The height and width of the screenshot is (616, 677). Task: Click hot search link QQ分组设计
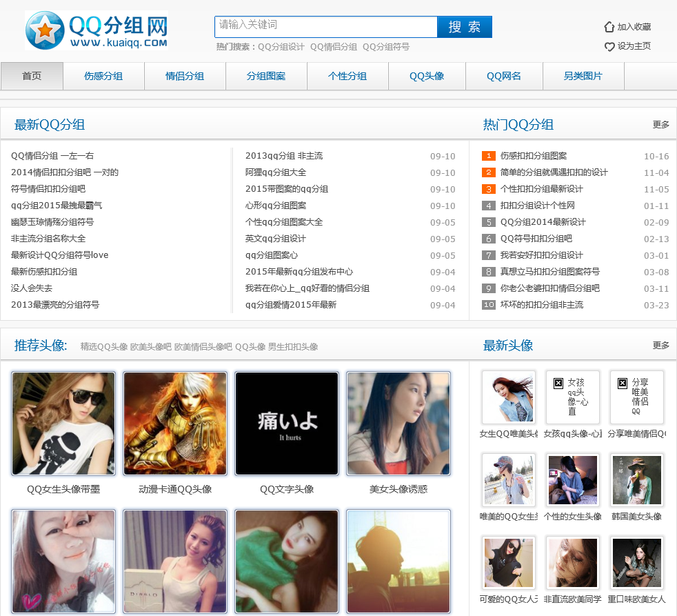point(281,47)
